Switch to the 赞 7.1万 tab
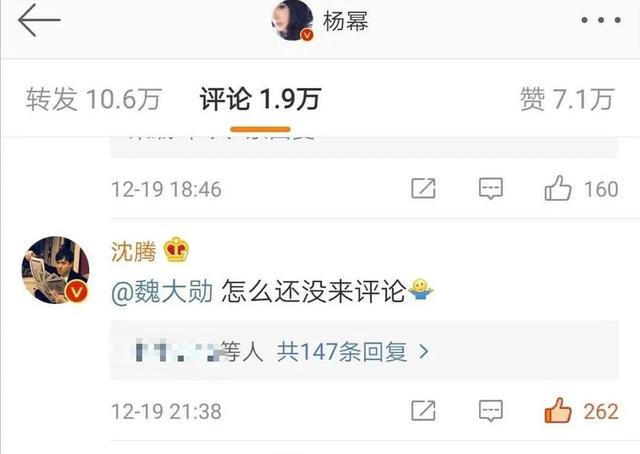The image size is (640, 454). click(567, 99)
